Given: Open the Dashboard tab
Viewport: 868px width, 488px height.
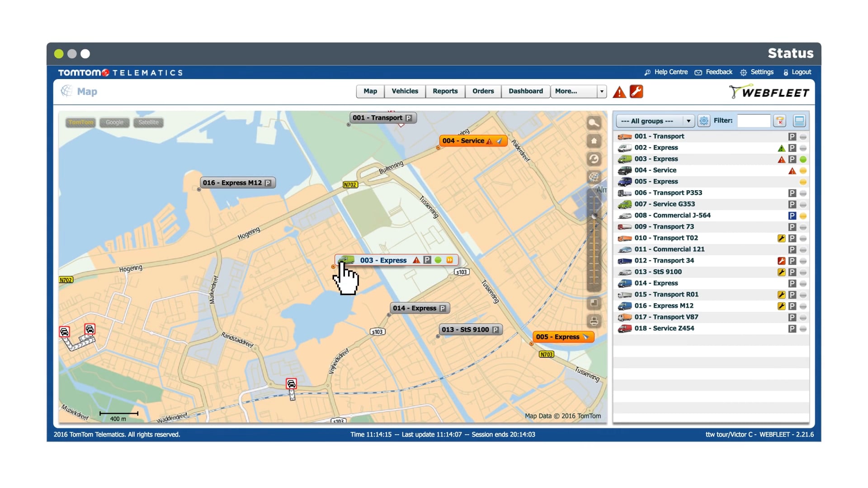Looking at the screenshot, I should 526,91.
